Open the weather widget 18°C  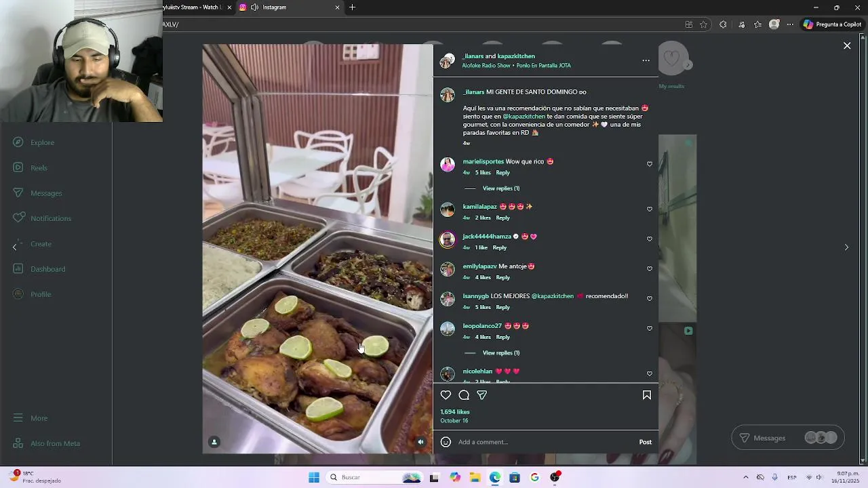tap(35, 476)
